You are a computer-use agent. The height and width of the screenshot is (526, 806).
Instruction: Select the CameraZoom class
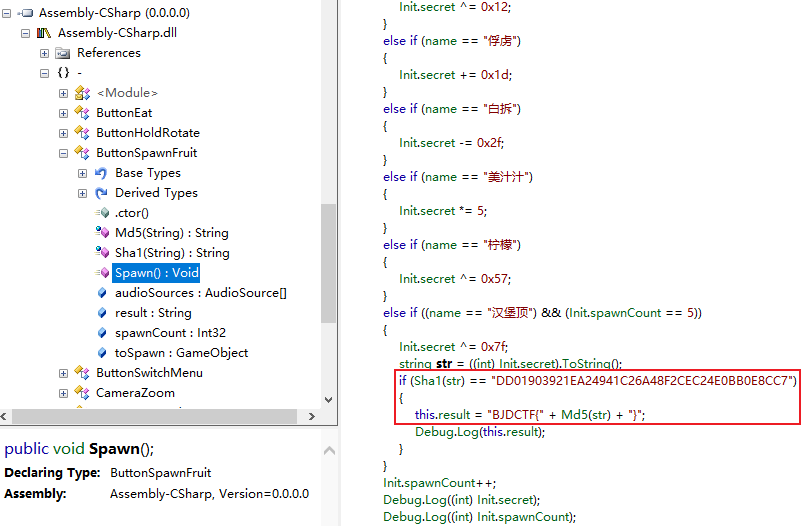135,393
